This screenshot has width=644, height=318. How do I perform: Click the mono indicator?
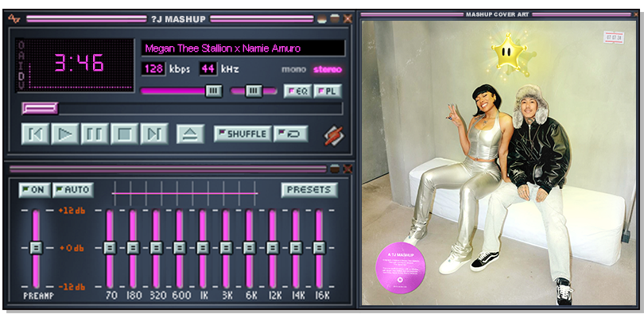[x=293, y=69]
